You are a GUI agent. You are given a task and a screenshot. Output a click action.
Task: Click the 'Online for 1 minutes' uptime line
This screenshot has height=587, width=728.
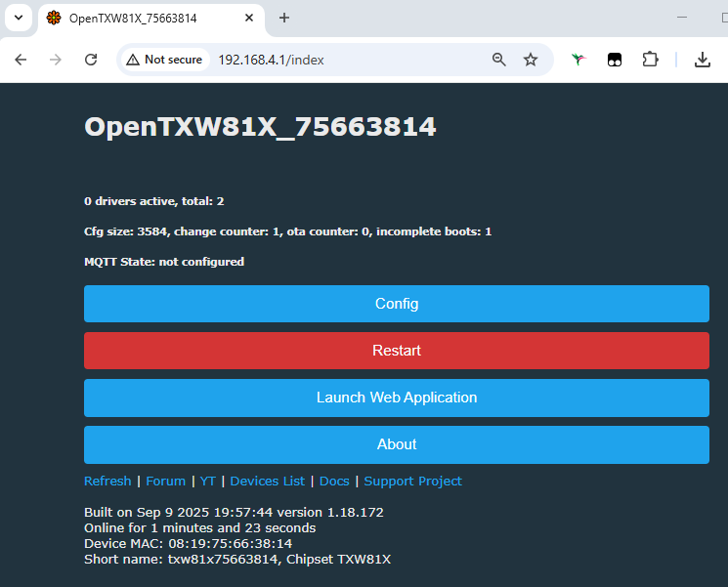(199, 528)
